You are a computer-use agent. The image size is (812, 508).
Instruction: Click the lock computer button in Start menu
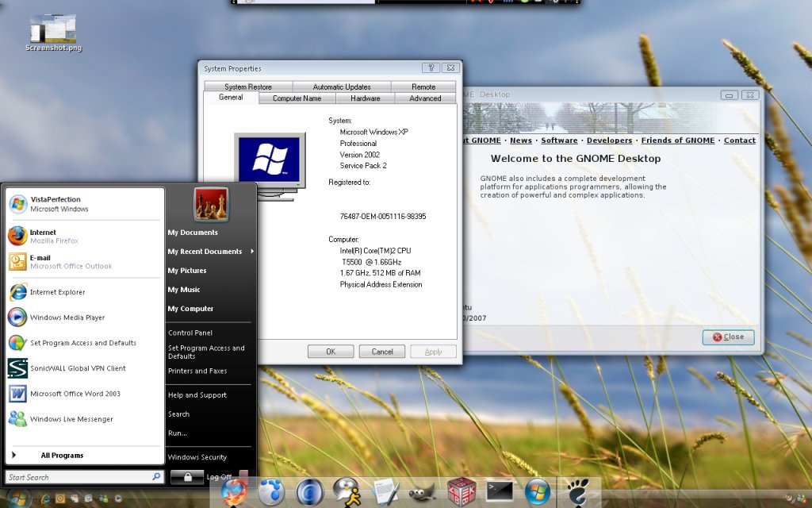(187, 477)
